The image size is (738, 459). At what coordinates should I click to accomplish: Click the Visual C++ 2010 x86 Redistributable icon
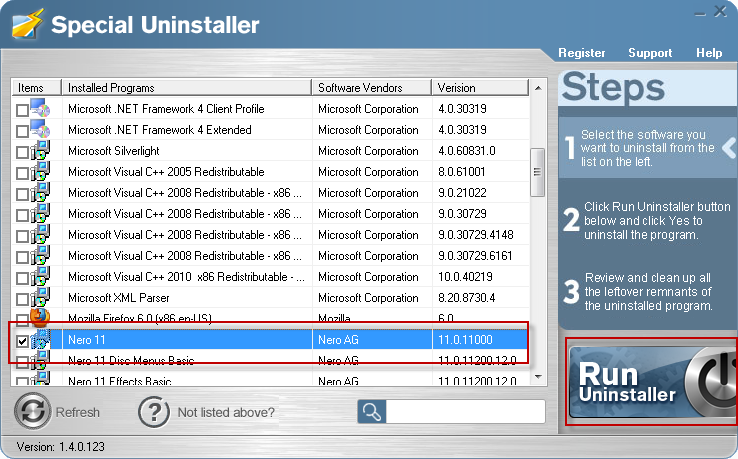click(40, 276)
